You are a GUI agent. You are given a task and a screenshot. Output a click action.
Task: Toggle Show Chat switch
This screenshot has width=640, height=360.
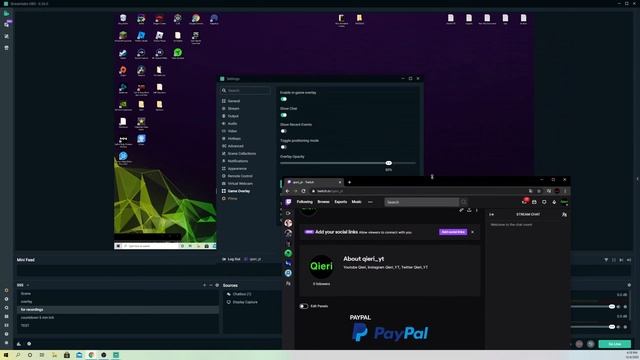(283, 115)
